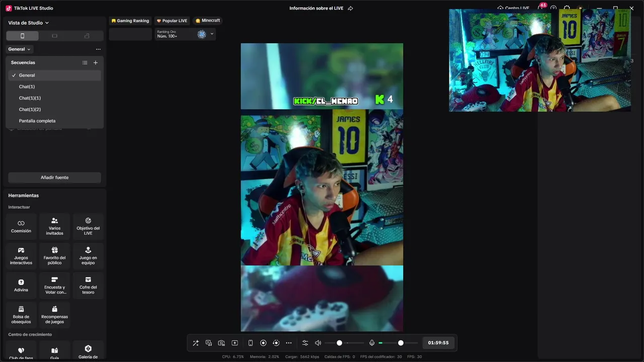Open Recompensas de juegos tool

click(54, 315)
